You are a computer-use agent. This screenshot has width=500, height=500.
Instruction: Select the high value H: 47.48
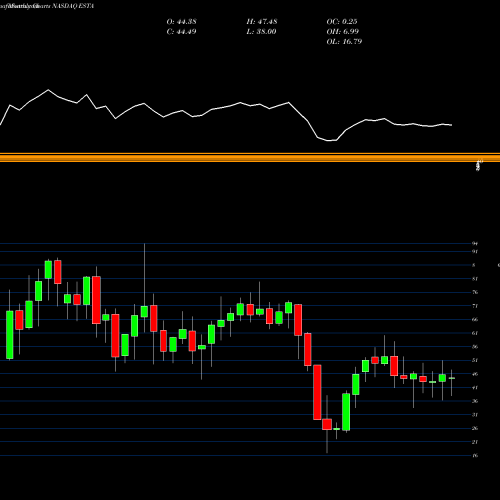pos(262,22)
